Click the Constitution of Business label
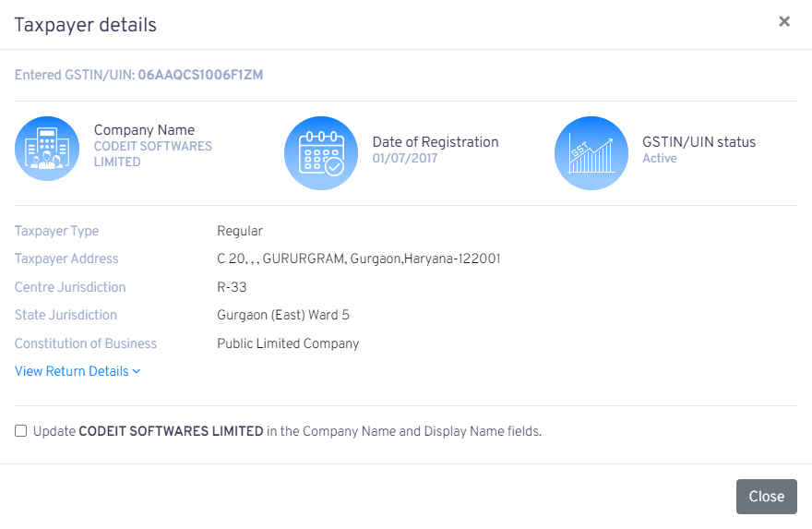Viewport: 812px width, 529px height. (86, 343)
